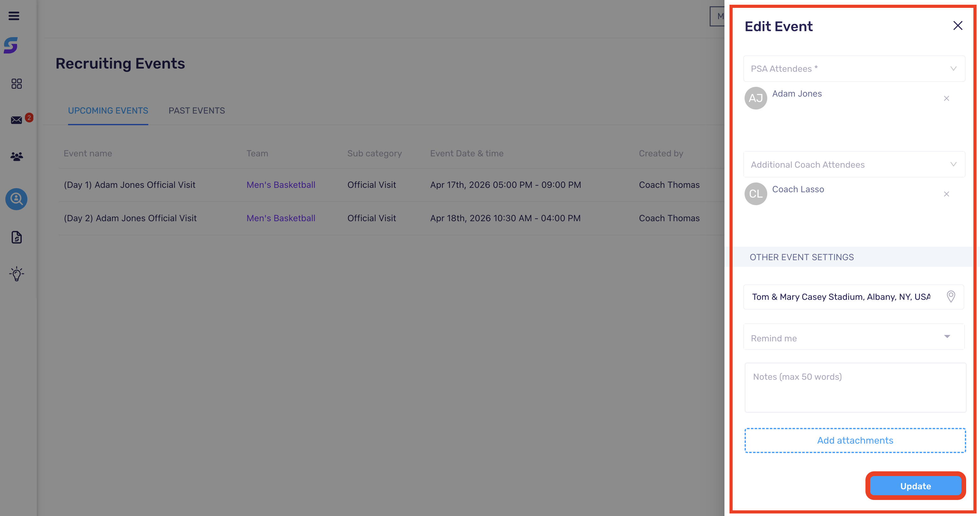Click the purple S app logo
This screenshot has height=516, width=980.
click(11, 45)
